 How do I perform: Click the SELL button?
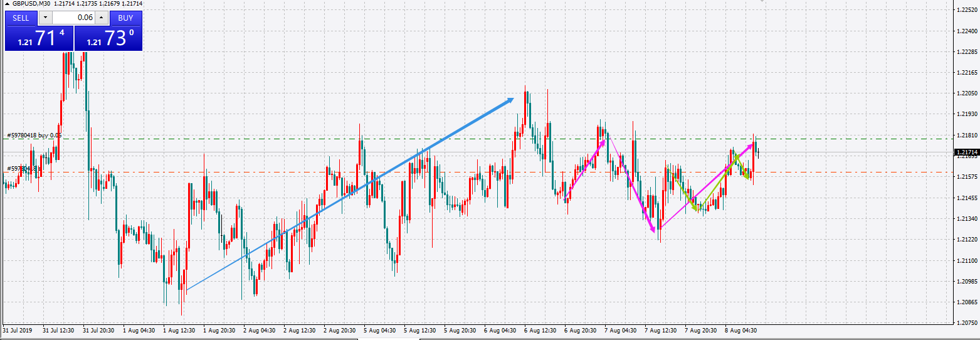pyautogui.click(x=21, y=18)
